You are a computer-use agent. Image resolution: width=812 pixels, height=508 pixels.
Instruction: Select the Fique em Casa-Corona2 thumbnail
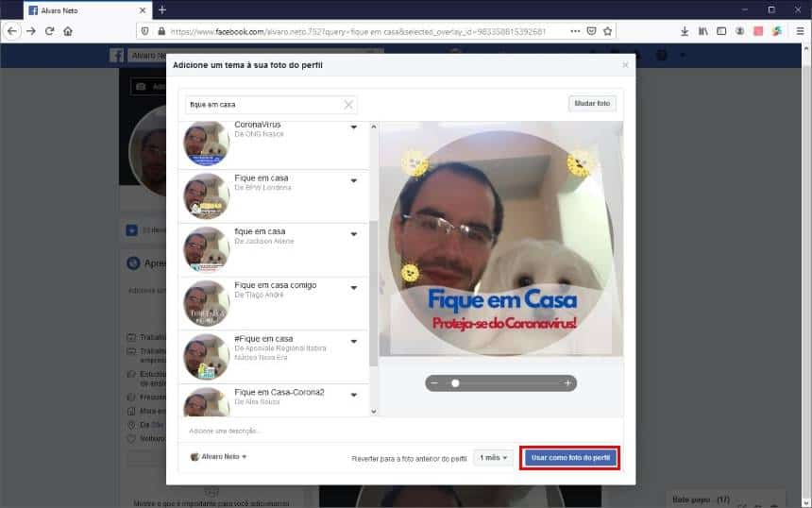(206, 402)
